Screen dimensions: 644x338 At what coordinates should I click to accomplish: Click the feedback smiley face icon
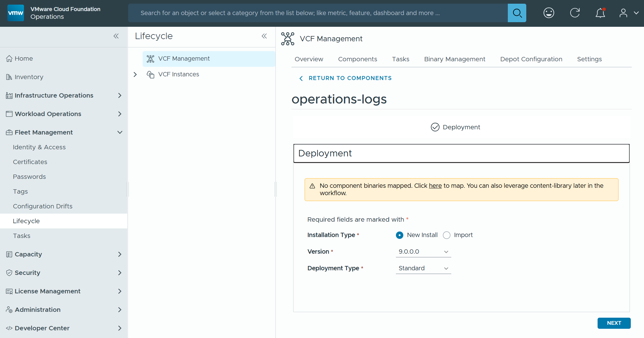tap(549, 13)
